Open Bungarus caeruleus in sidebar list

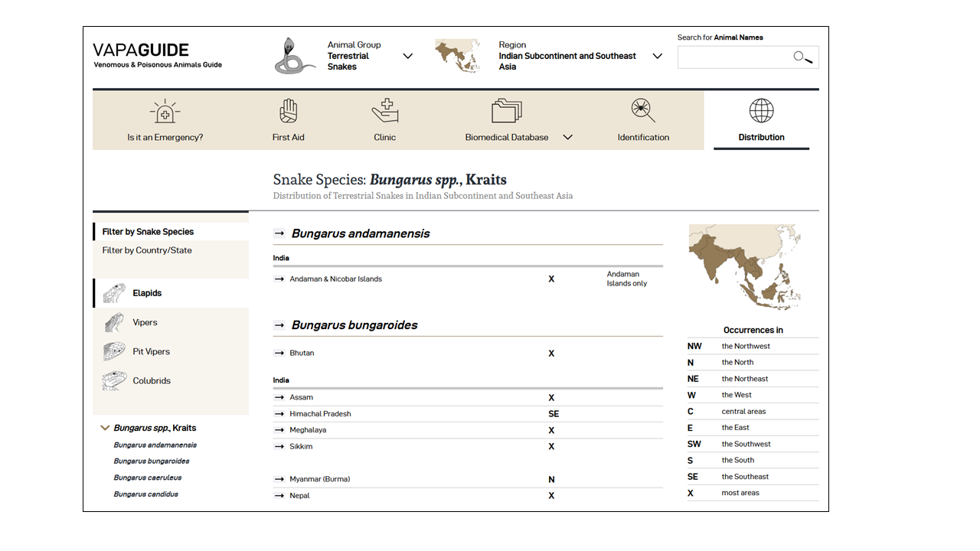tap(148, 478)
